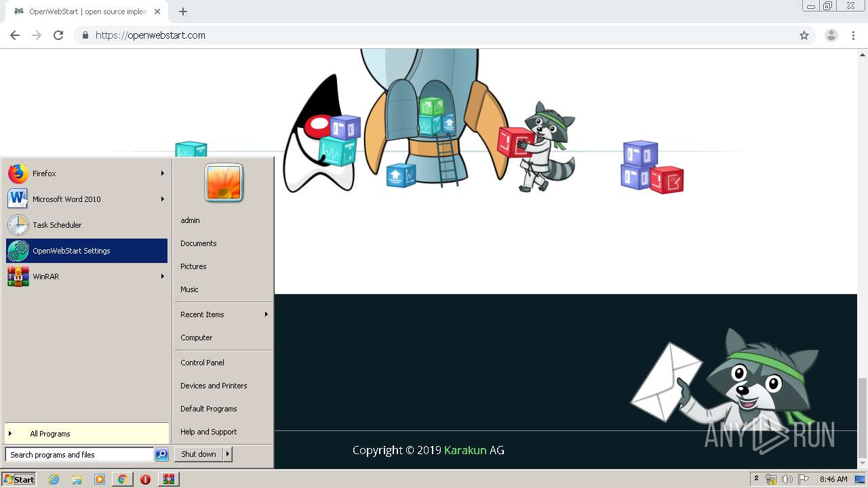Click the scrollbar up arrow

(x=863, y=54)
